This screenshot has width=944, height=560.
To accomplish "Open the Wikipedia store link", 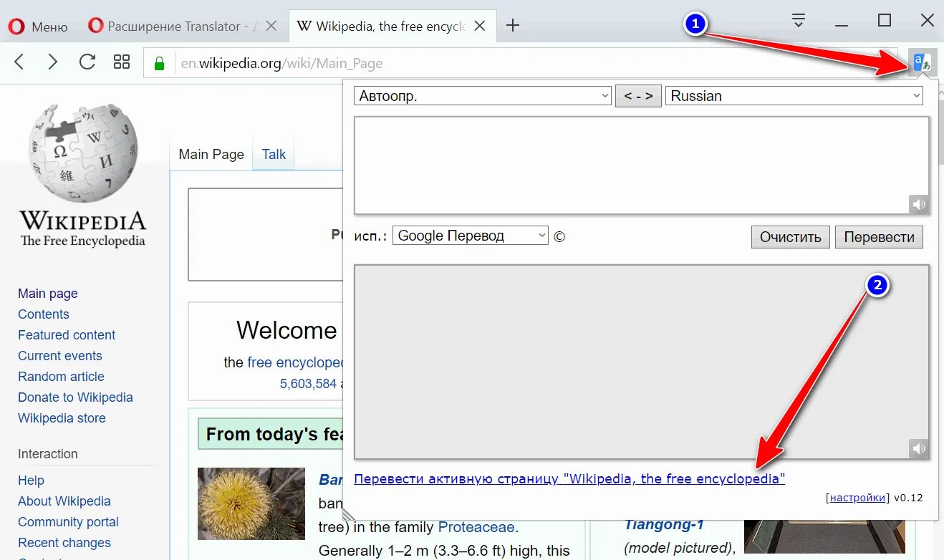I will (x=62, y=418).
